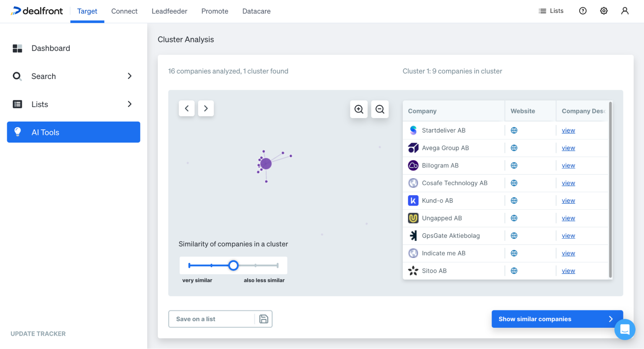The image size is (644, 349).
Task: Click the save icon next to Save on a list
Action: (264, 319)
